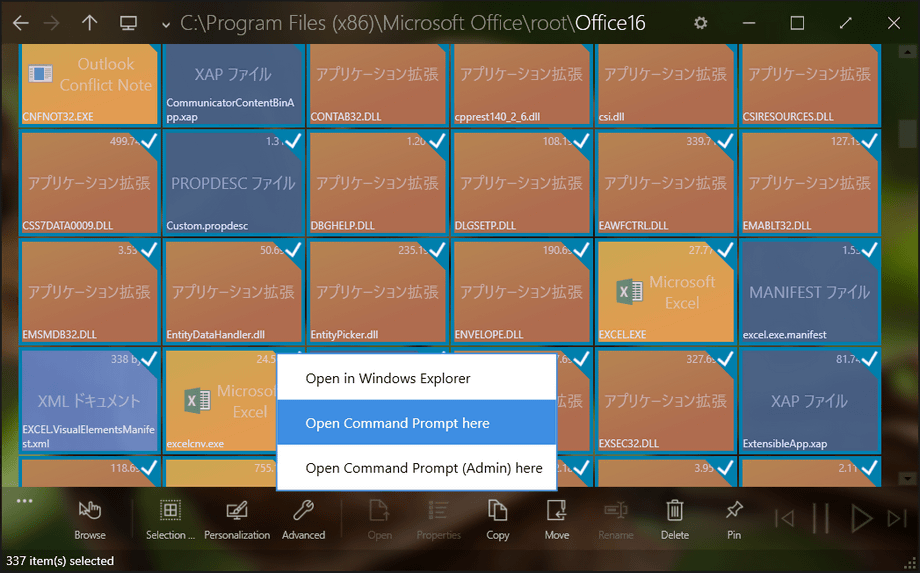Click EntityDataHandler.dll file name
This screenshot has height=573, width=920.
[215, 334]
